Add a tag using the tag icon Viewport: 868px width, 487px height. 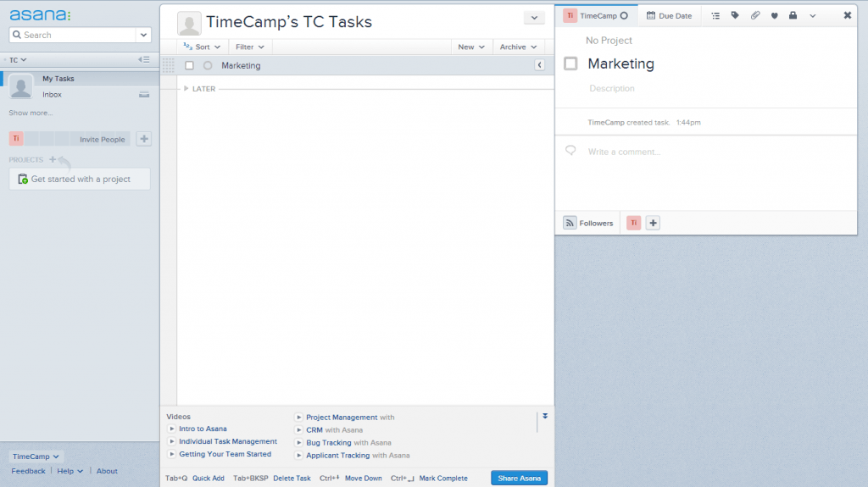coord(735,15)
